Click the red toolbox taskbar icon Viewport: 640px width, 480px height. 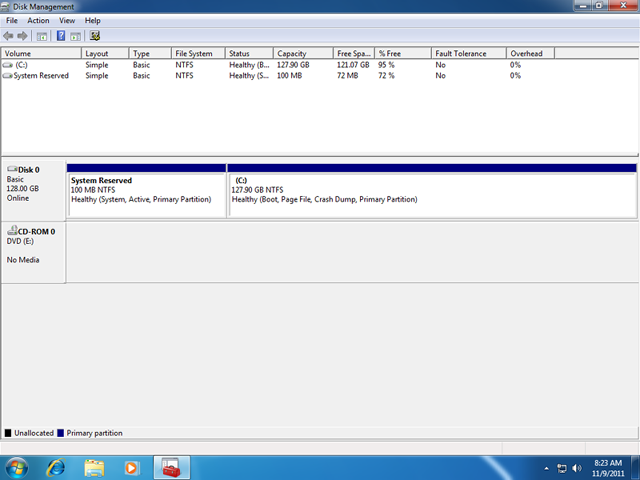[171, 468]
